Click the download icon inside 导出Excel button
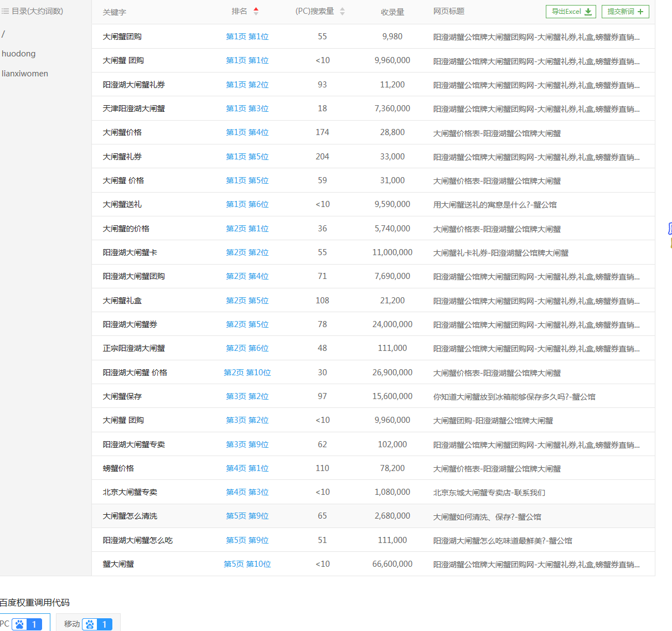 tap(588, 11)
